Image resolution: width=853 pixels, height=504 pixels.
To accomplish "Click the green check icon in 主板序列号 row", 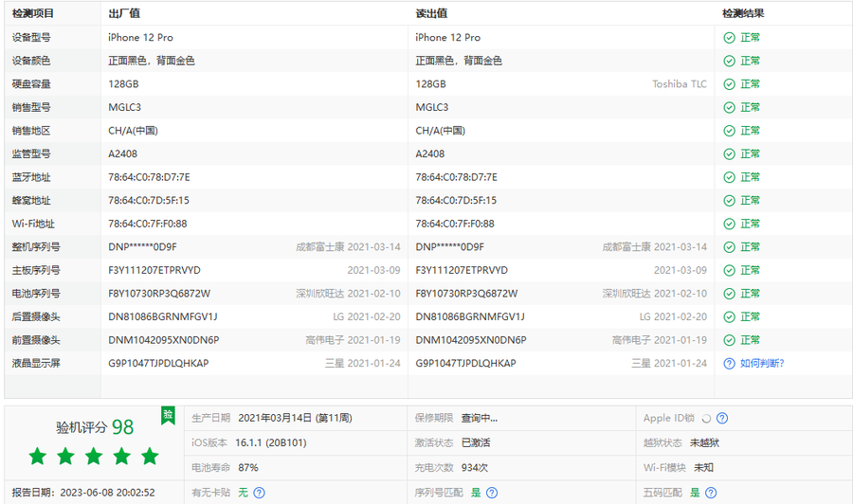I will tap(729, 271).
